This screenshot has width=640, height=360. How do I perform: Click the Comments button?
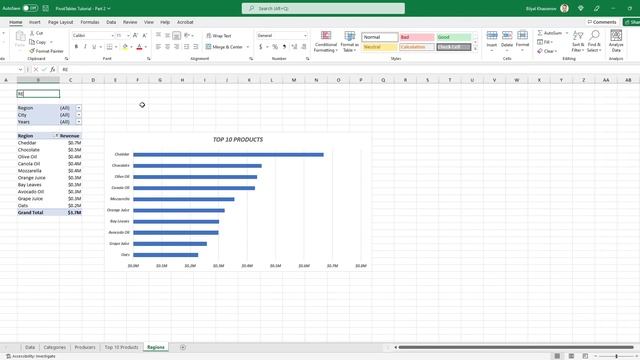click(602, 22)
